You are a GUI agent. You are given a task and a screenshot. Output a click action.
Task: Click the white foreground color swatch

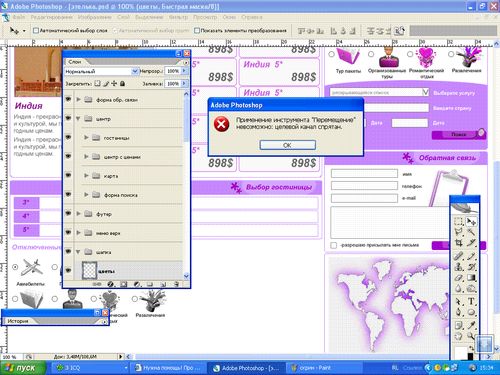461,353
